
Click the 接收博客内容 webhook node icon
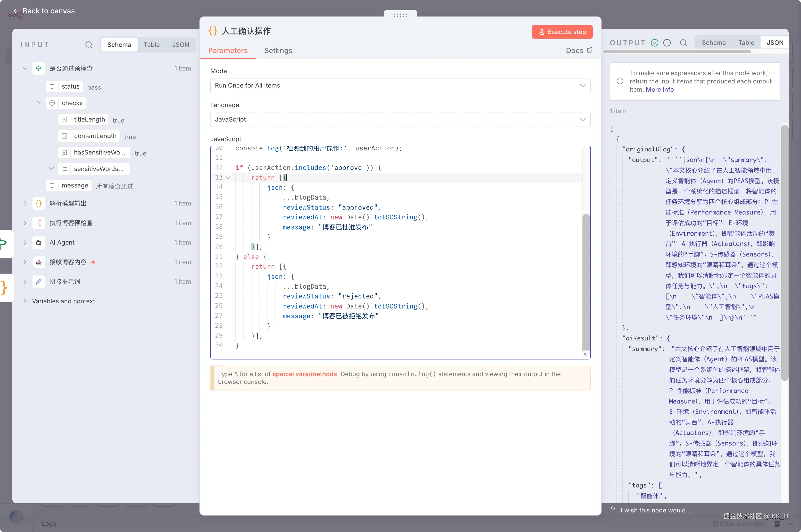39,262
